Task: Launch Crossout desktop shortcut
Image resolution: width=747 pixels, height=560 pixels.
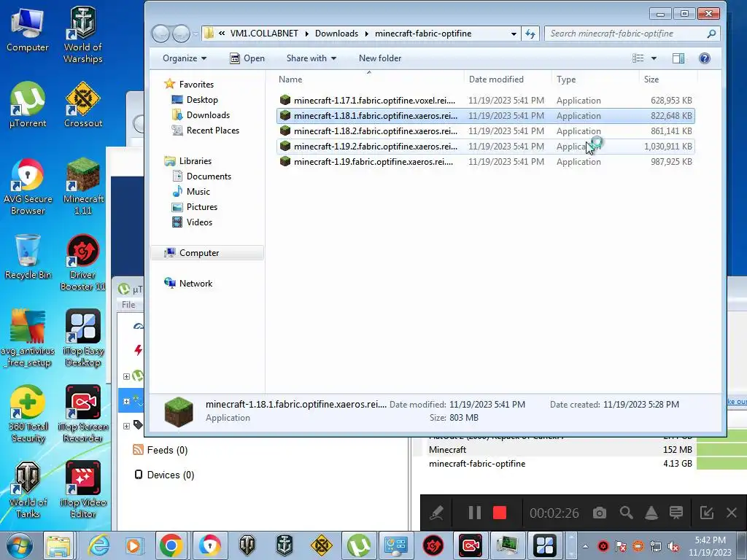Action: (x=83, y=105)
